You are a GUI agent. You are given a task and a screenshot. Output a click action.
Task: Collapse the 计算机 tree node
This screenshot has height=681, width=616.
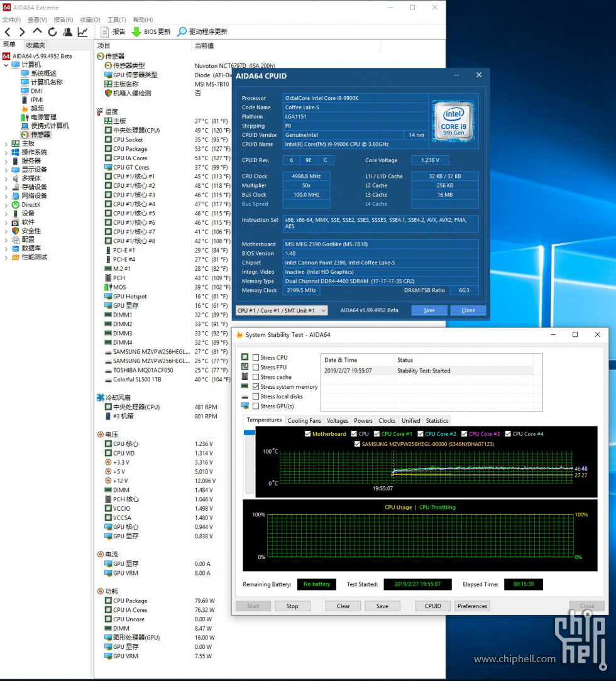(x=6, y=65)
